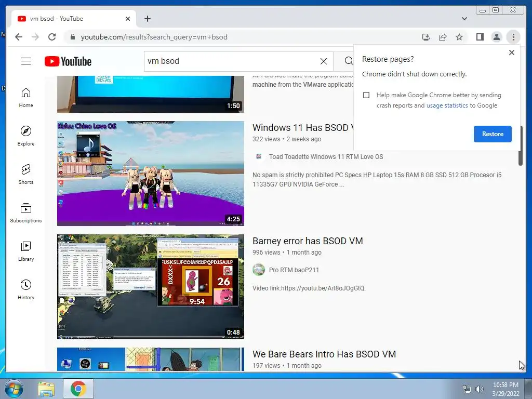Play the 0:48 Barney error thumbnail
The height and width of the screenshot is (399, 532).
coord(150,287)
